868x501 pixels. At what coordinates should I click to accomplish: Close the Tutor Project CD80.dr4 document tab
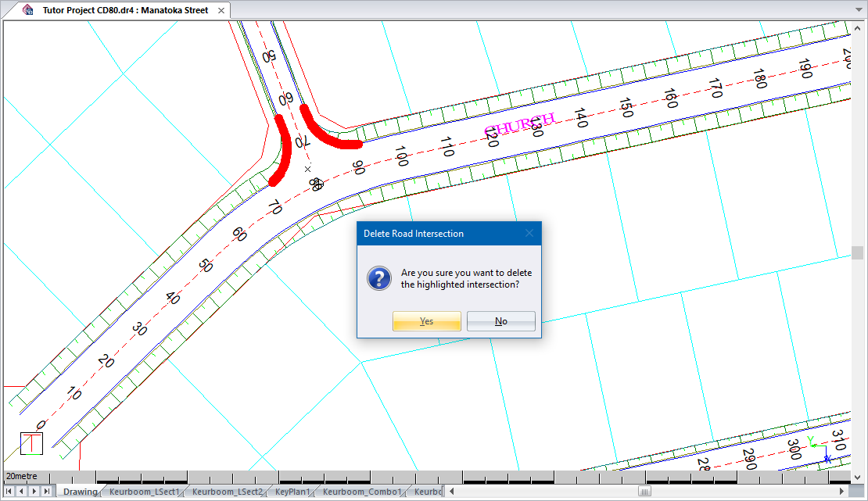tap(220, 11)
